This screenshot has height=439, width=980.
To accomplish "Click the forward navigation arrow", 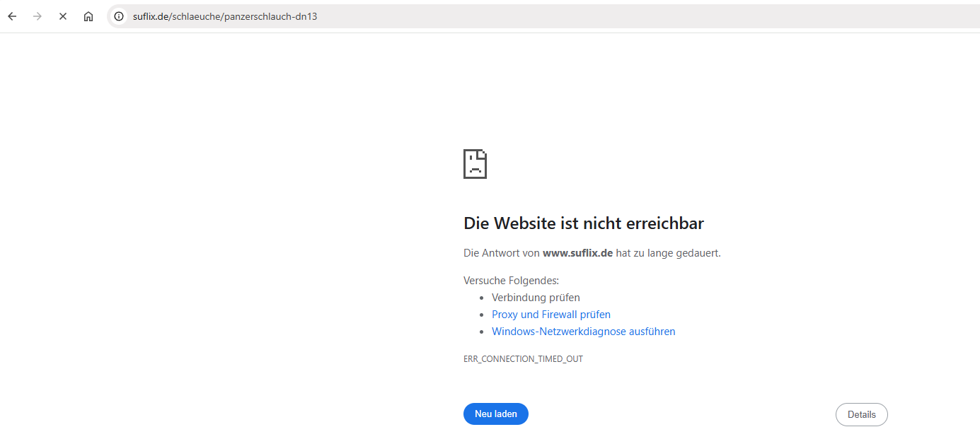I will (x=38, y=16).
